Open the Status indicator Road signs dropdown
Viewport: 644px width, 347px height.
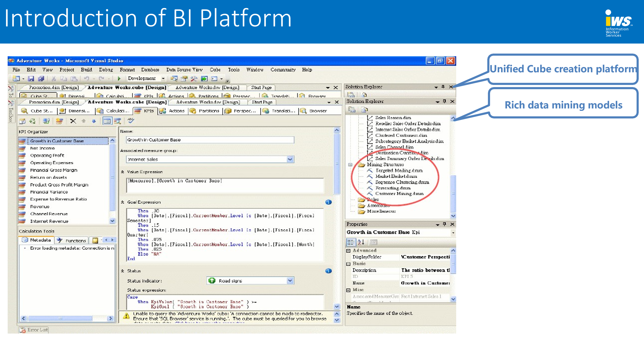(x=290, y=281)
